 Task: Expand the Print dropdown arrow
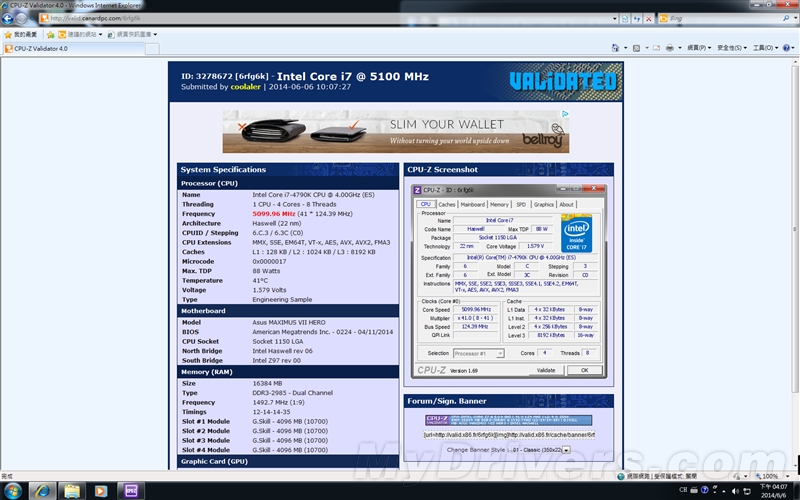680,48
